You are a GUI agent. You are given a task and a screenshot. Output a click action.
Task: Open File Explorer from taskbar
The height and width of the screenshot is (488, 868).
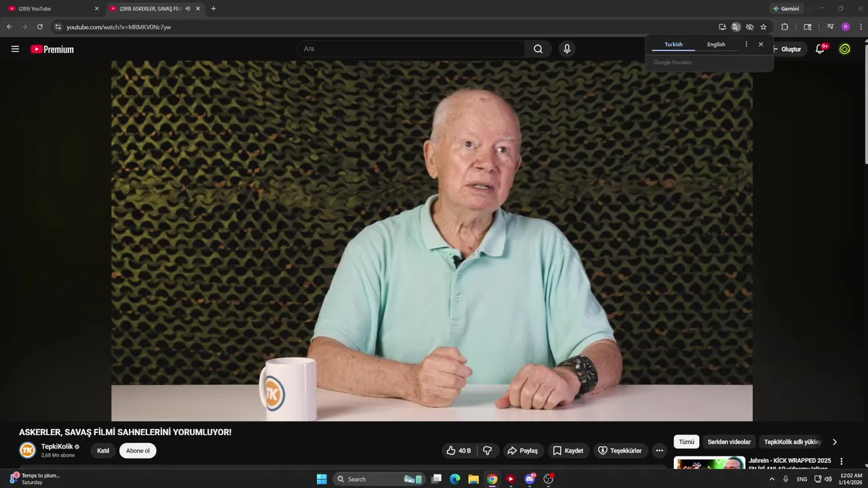(473, 479)
